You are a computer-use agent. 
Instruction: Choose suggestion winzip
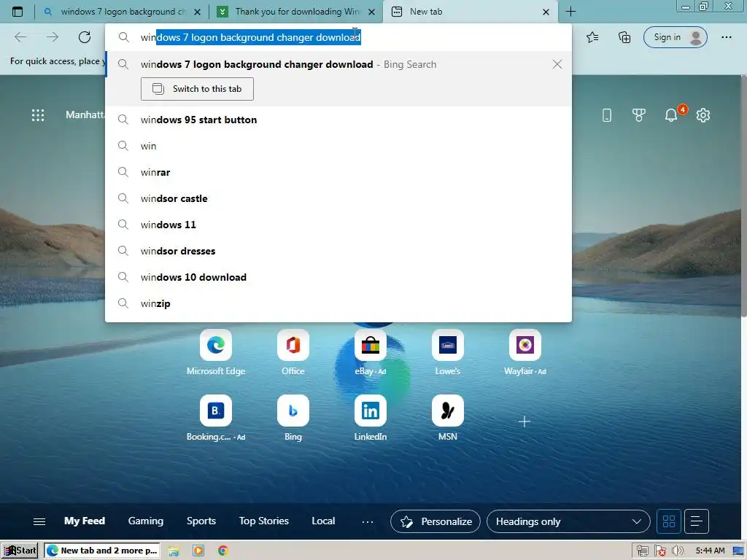click(338, 303)
